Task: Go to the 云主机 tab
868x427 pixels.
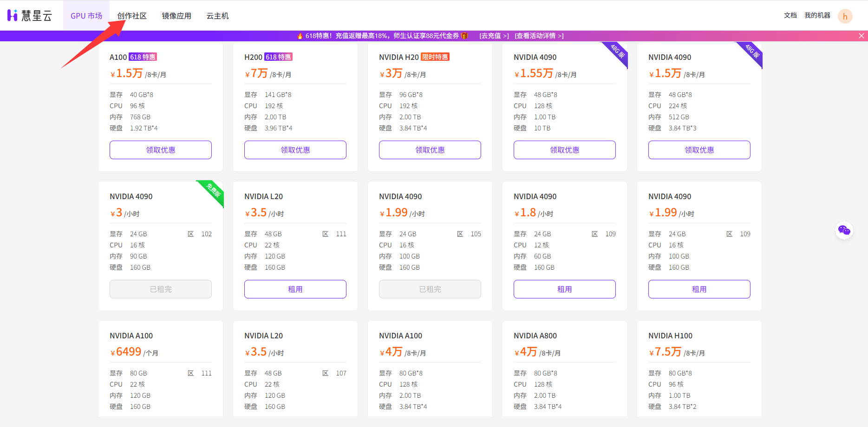Action: click(x=217, y=16)
